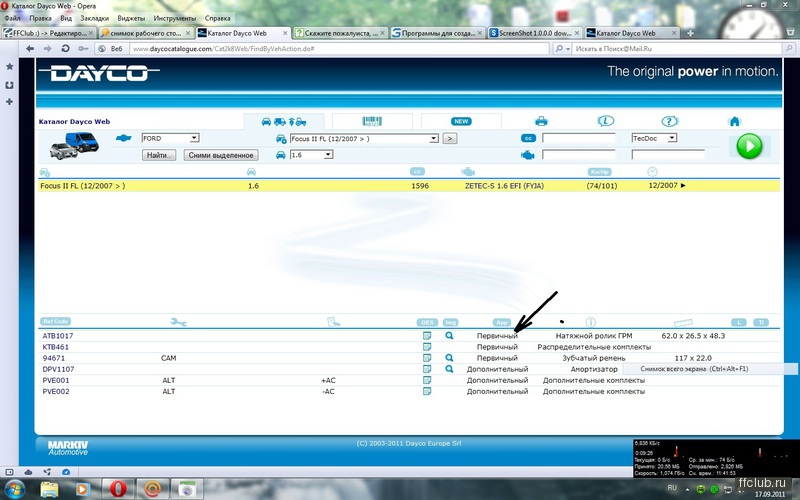Click the engine code input field
This screenshot has width=800, height=500.
(579, 155)
